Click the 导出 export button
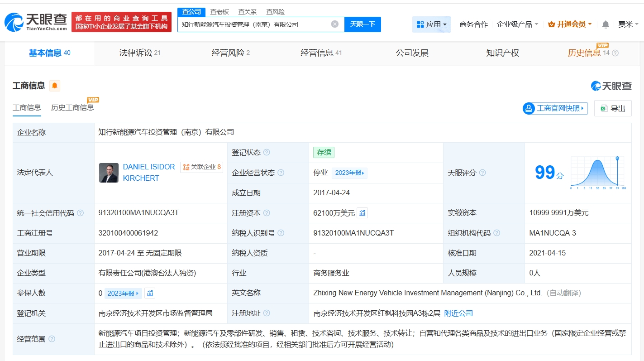 (613, 108)
